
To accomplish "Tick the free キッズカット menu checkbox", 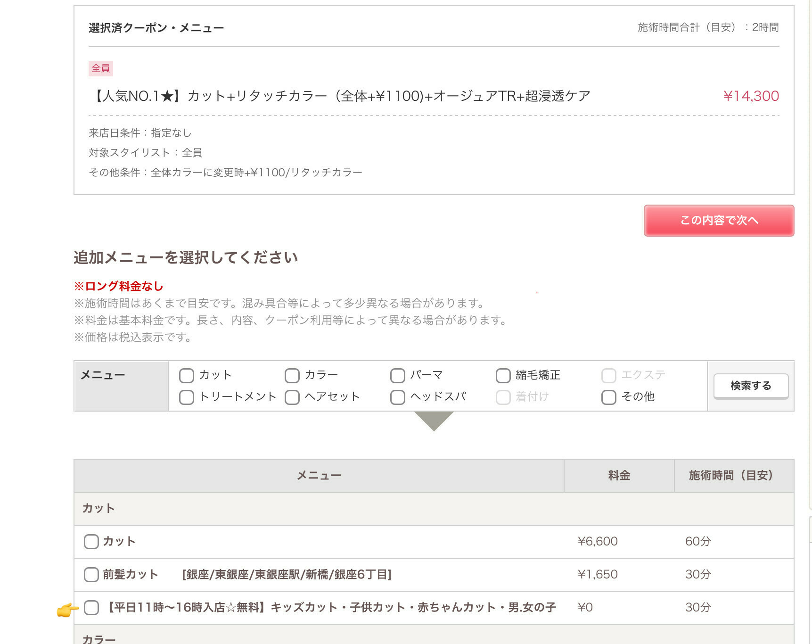I will pos(91,607).
